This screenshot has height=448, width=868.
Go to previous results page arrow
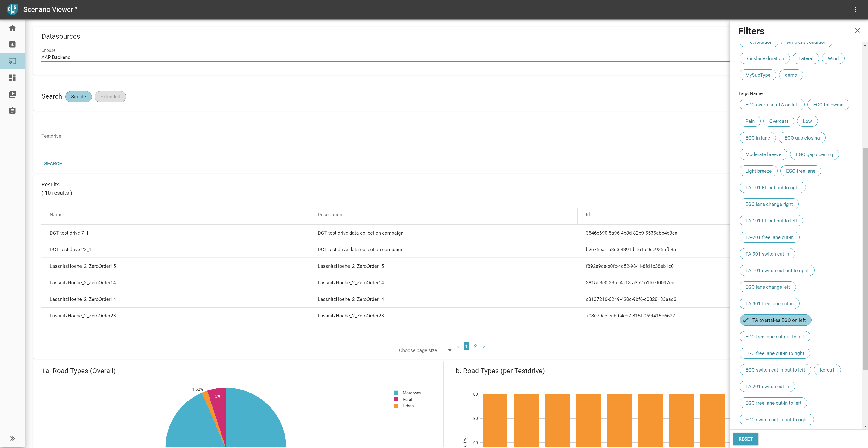[x=458, y=346]
